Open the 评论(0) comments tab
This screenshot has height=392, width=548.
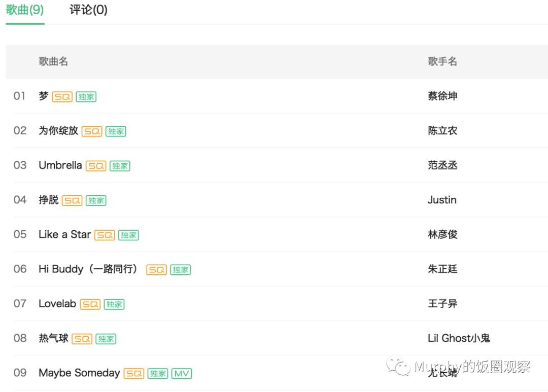point(88,10)
